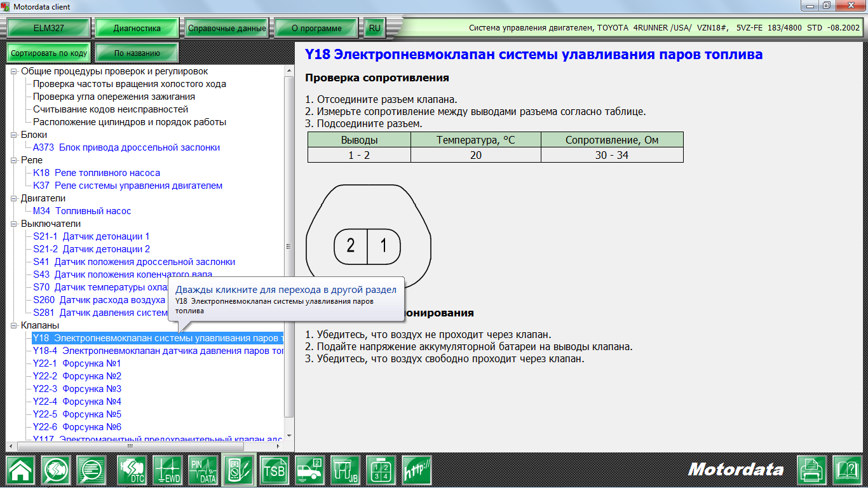Collapse the Реле tree node
Image resolution: width=868 pixels, height=488 pixels.
[15, 160]
